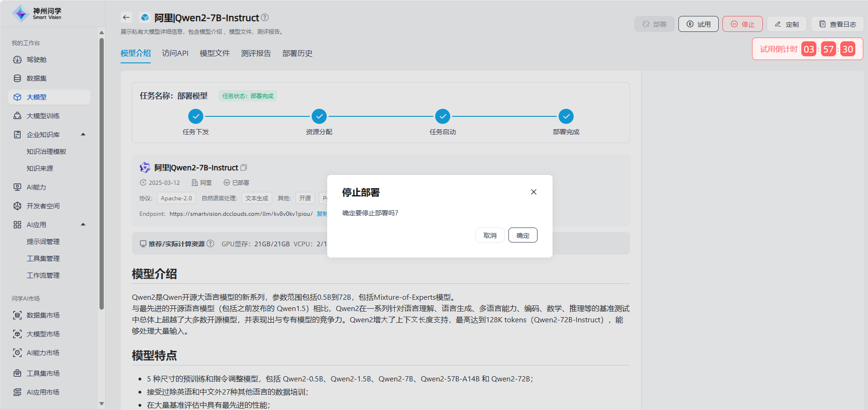This screenshot has height=410, width=868.
Task: Click the back arrow beside model title
Action: click(x=126, y=18)
